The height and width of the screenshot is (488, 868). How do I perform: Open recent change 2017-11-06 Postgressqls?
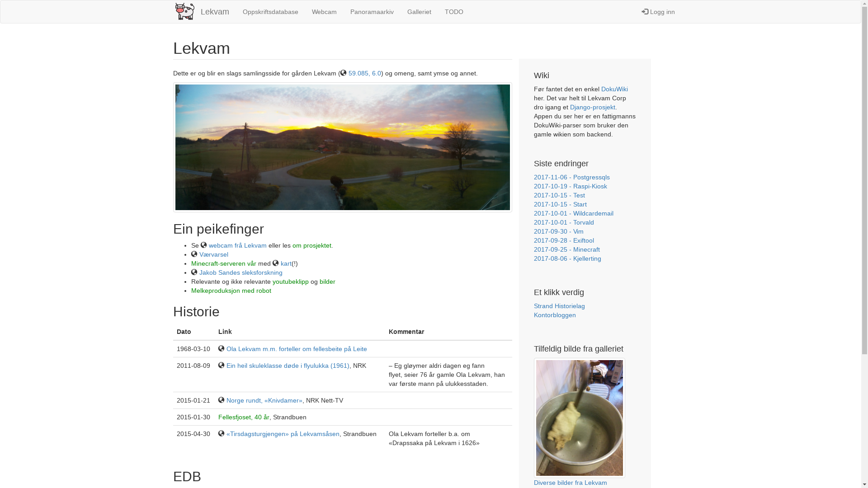pyautogui.click(x=571, y=177)
